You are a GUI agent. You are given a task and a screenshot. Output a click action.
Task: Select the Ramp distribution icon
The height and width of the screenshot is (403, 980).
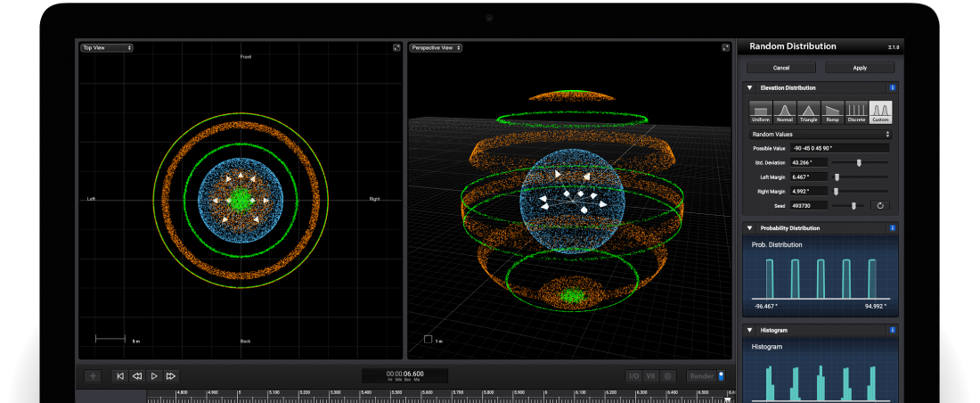[x=832, y=111]
